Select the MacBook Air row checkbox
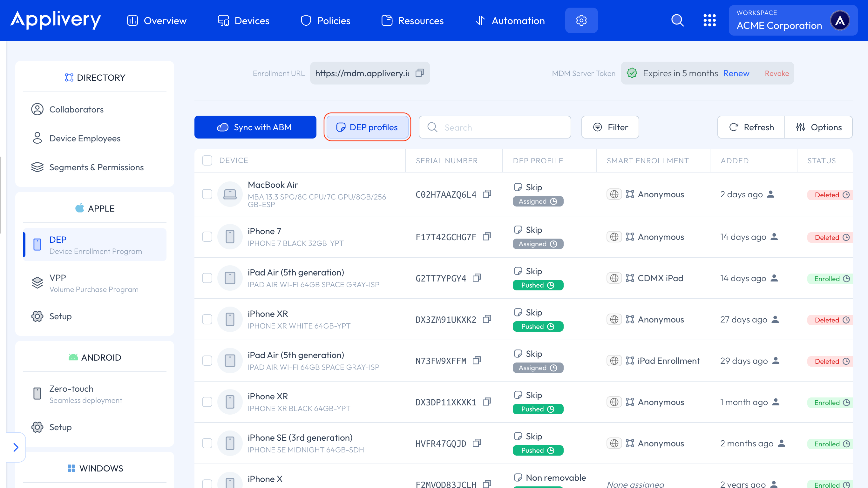The width and height of the screenshot is (868, 488). point(207,194)
